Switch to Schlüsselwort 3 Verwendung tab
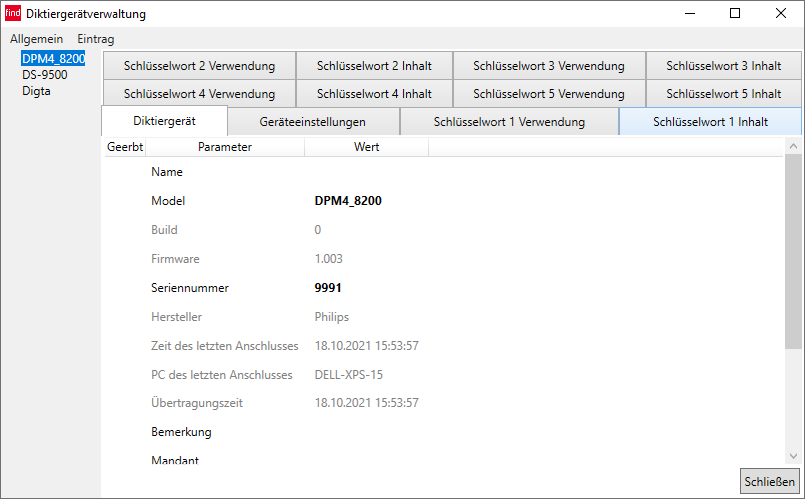The image size is (805, 499). 549,66
